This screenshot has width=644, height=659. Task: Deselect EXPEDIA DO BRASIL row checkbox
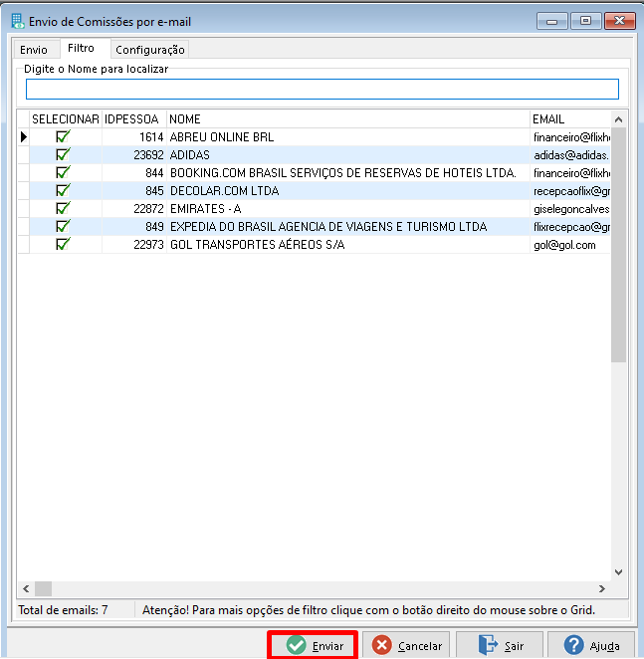tap(63, 227)
